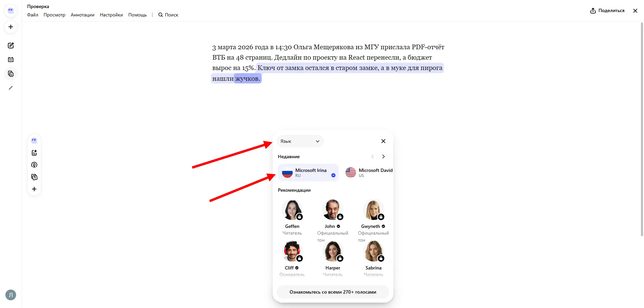Select the pen line tool in sidebar

[x=11, y=88]
